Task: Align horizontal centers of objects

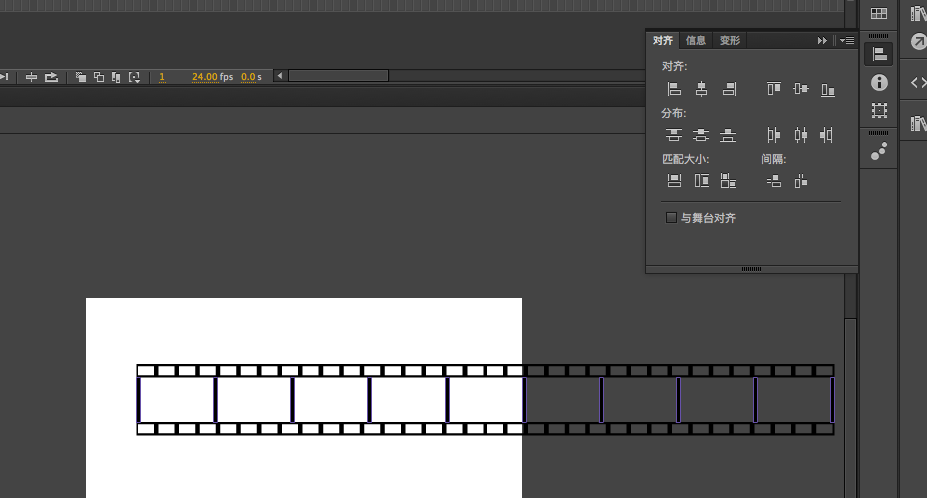Action: (x=701, y=89)
